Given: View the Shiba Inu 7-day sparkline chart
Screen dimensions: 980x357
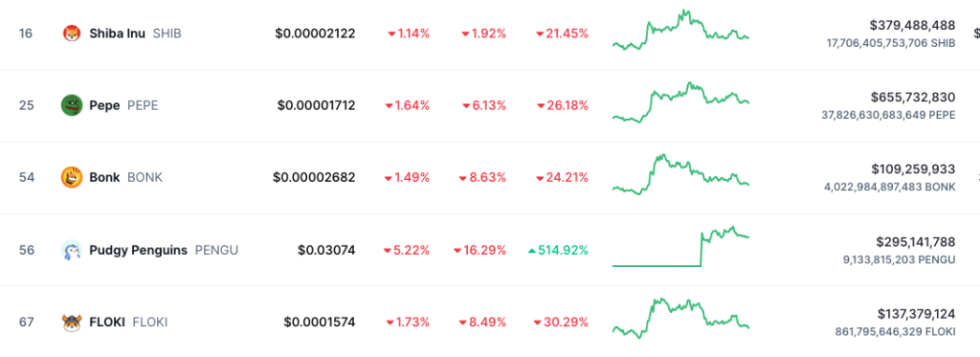Looking at the screenshot, I should 681,30.
